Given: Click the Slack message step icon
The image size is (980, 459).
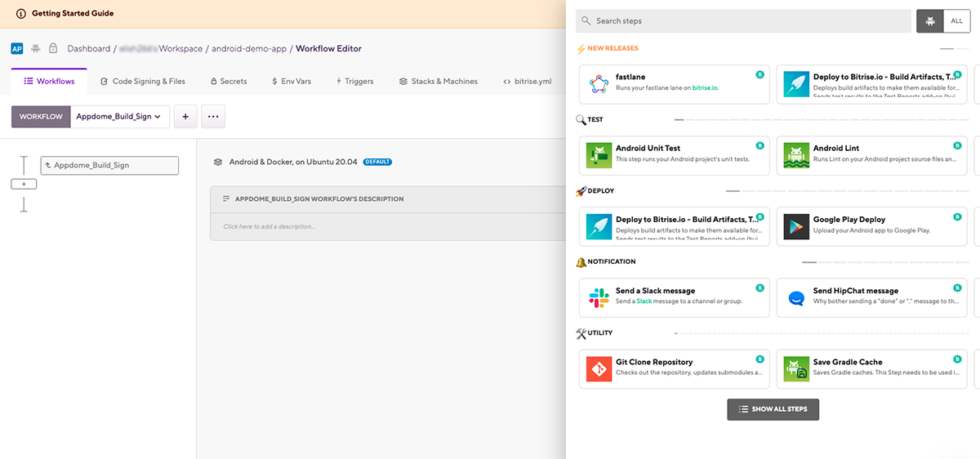Looking at the screenshot, I should (x=599, y=297).
